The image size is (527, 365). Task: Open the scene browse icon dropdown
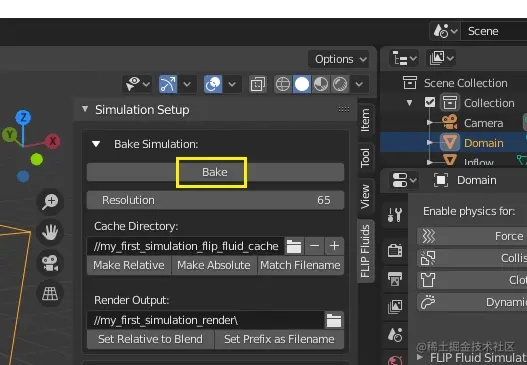445,31
